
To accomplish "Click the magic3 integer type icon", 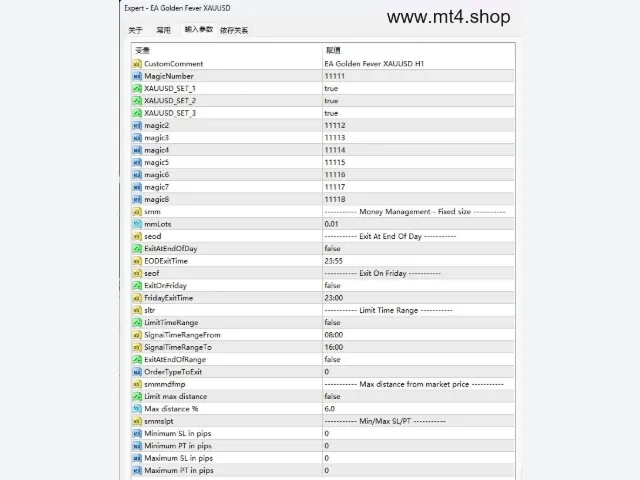I will pos(137,138).
